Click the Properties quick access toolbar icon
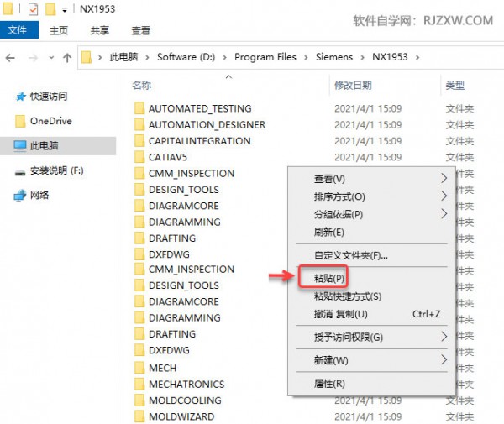Image resolution: width=504 pixels, height=424 pixels. [x=33, y=9]
